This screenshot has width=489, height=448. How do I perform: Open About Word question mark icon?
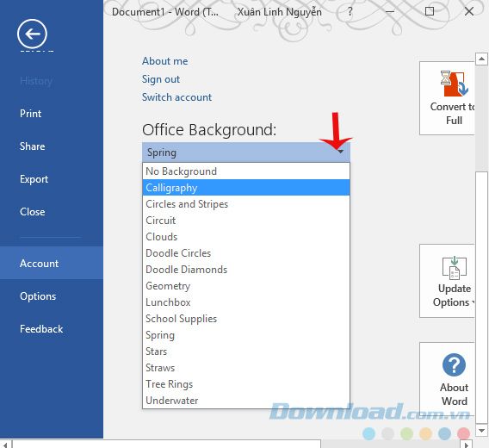(454, 364)
